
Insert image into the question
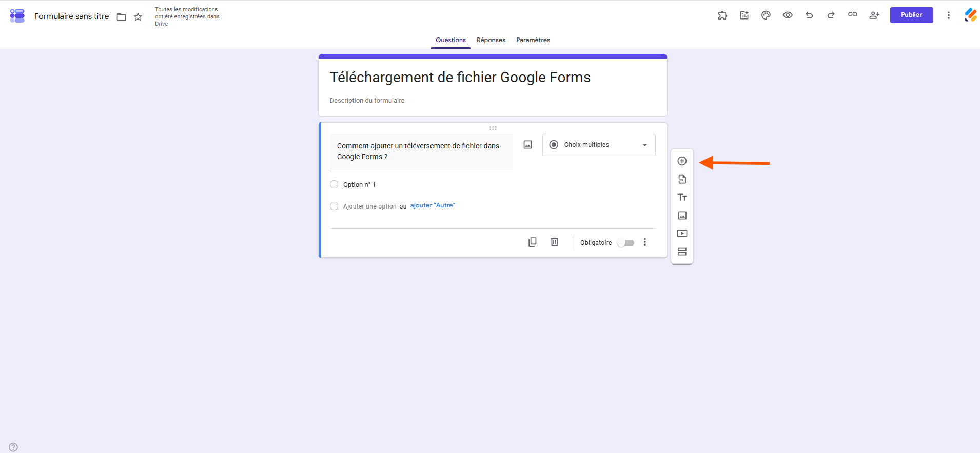pyautogui.click(x=527, y=145)
